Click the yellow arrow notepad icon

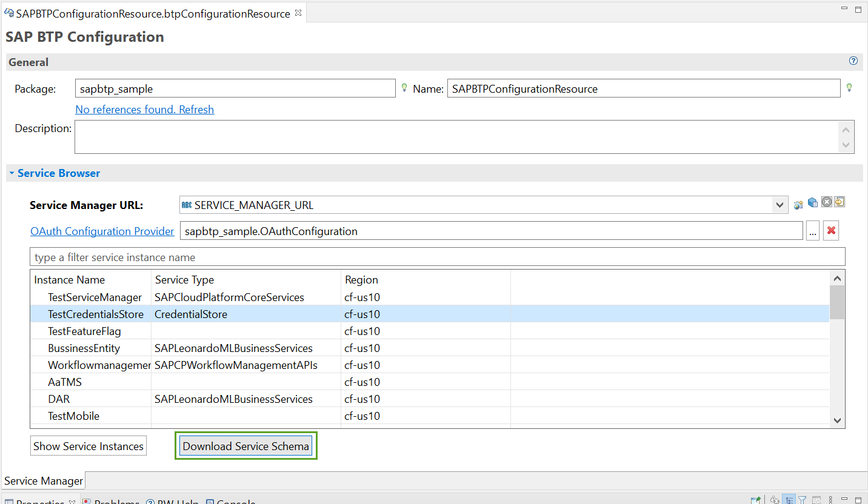point(840,202)
